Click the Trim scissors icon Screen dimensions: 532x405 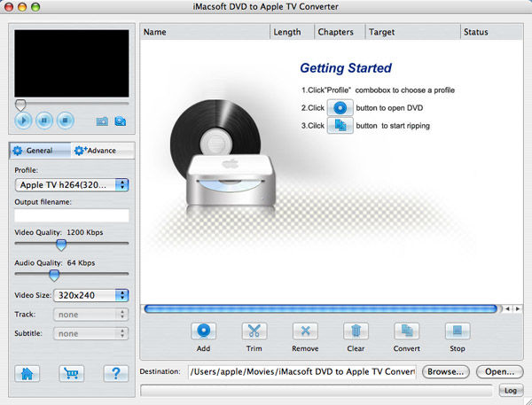point(254,331)
